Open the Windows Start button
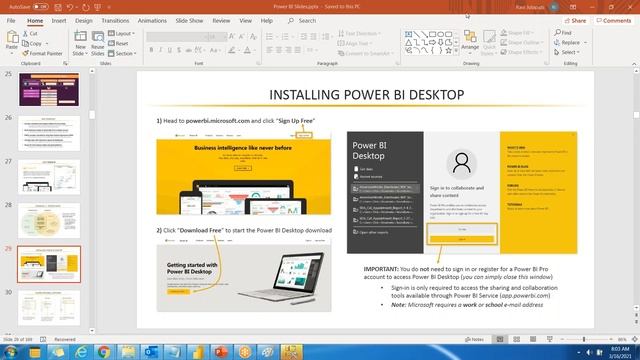This screenshot has width=640, height=360. tap(11, 352)
